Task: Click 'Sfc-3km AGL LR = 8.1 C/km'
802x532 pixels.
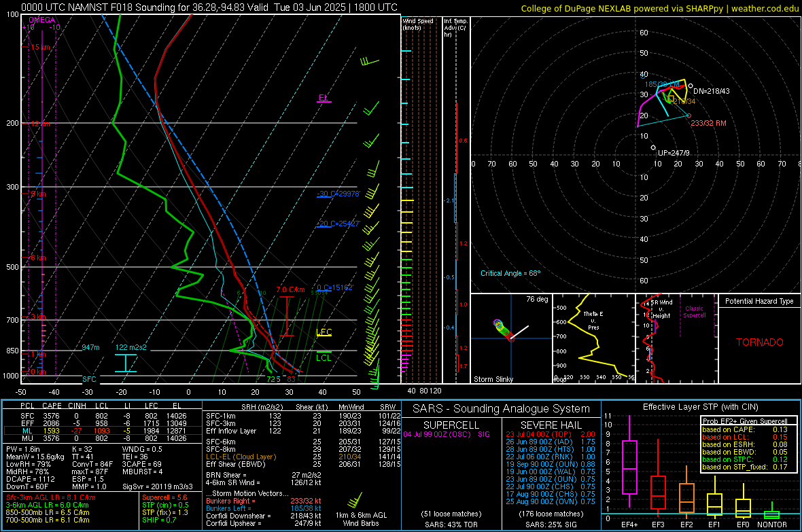Action: [51, 497]
